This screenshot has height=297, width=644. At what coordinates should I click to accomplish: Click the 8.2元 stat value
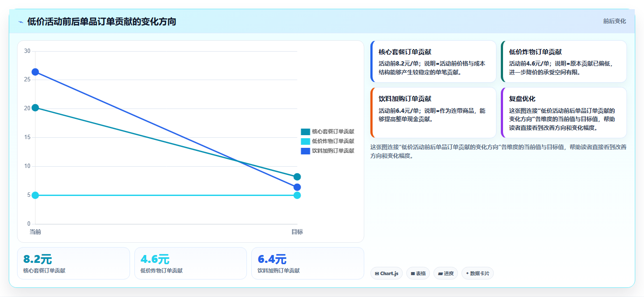(x=38, y=259)
